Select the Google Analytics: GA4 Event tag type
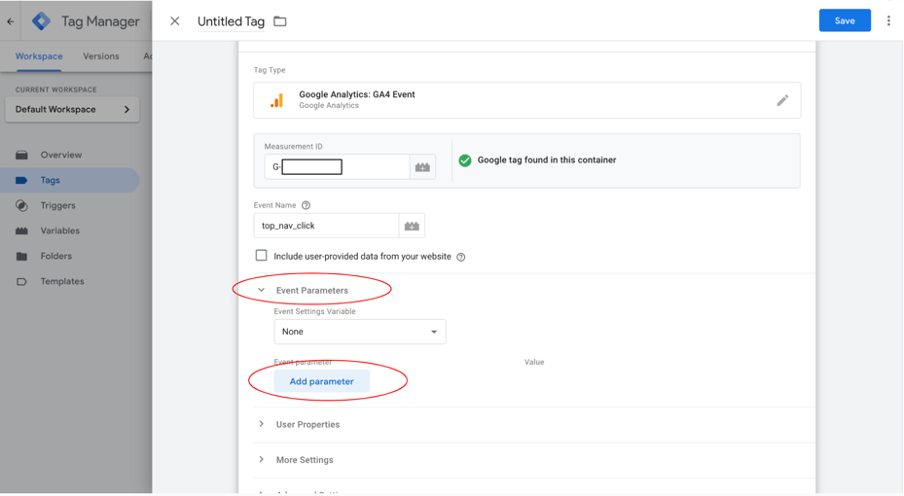The image size is (904, 496). pos(527,100)
